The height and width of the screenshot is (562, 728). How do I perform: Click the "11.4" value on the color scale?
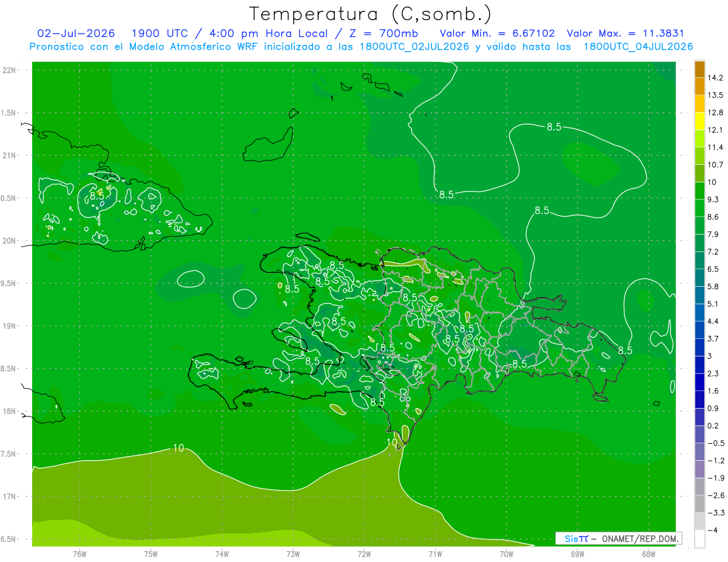point(715,147)
